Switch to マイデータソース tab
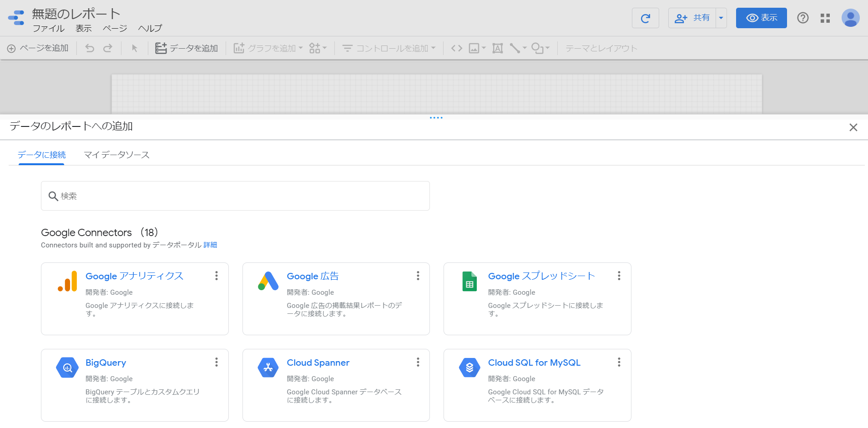Image resolution: width=868 pixels, height=428 pixels. [116, 155]
